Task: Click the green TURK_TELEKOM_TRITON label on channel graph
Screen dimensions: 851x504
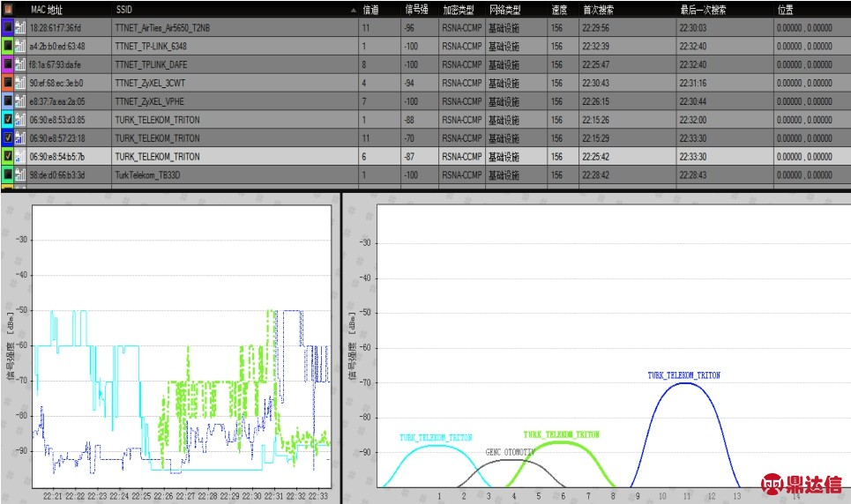Action: coord(561,434)
